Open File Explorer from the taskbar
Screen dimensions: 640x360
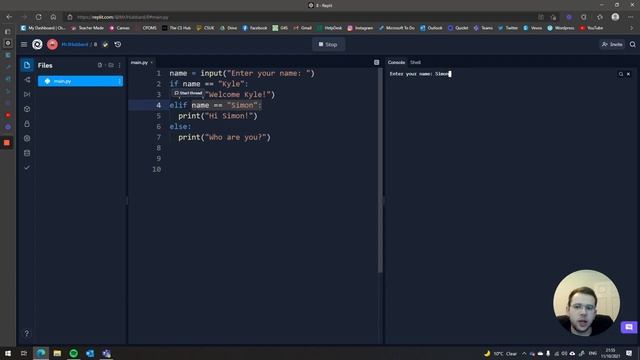pyautogui.click(x=57, y=353)
